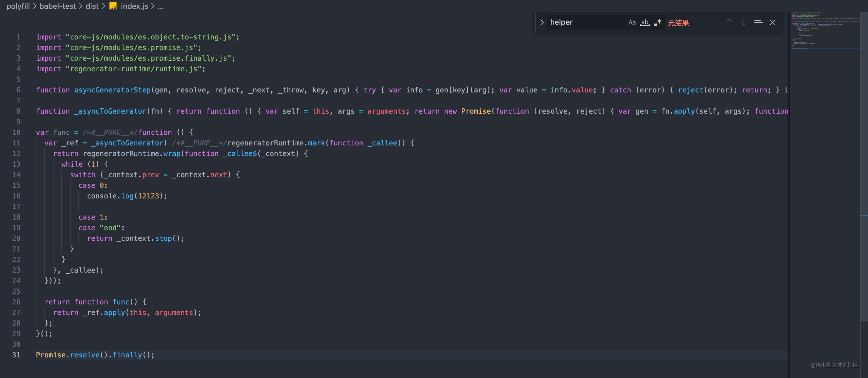Select the dist breadcrumb segment
868x378 pixels.
pos(92,6)
